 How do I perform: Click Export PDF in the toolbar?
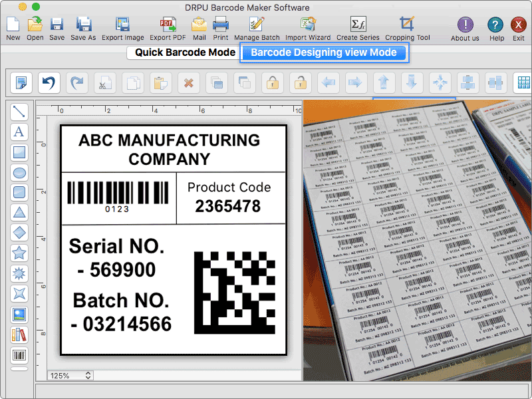[168, 29]
